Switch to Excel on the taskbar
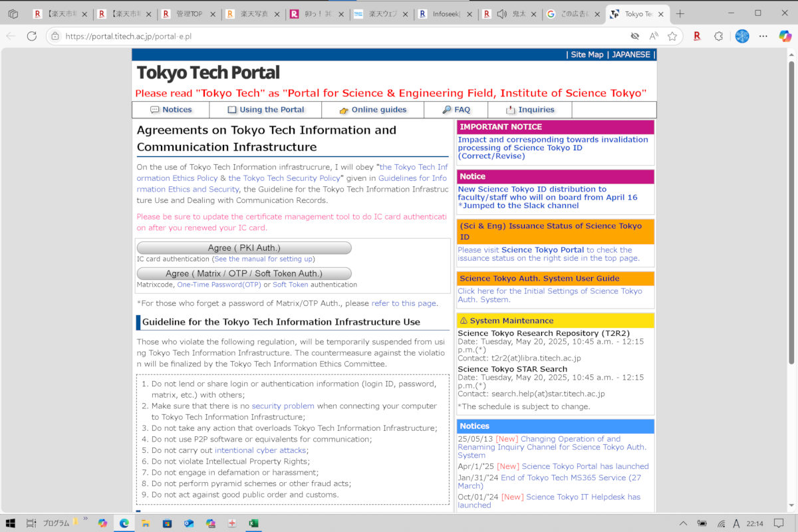 [253, 523]
